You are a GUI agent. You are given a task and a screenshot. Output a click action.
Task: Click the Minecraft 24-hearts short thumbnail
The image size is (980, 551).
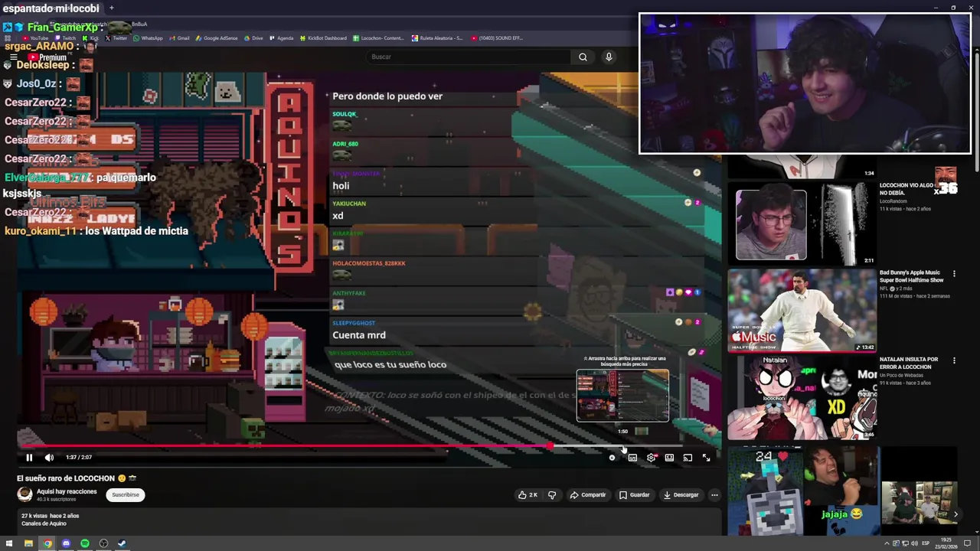click(766, 491)
